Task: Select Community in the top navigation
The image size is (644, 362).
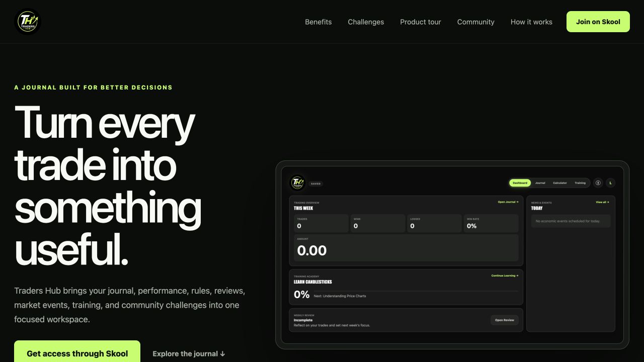Action: pyautogui.click(x=476, y=22)
